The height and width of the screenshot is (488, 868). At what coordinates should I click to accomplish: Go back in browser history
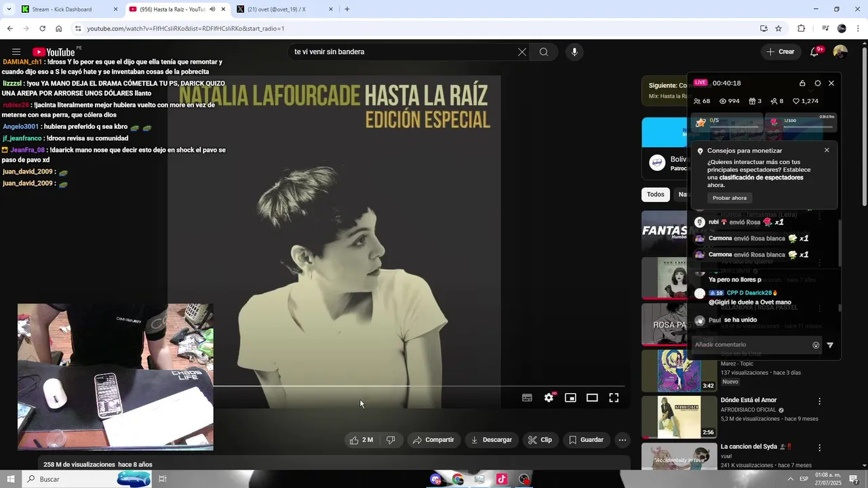click(9, 28)
